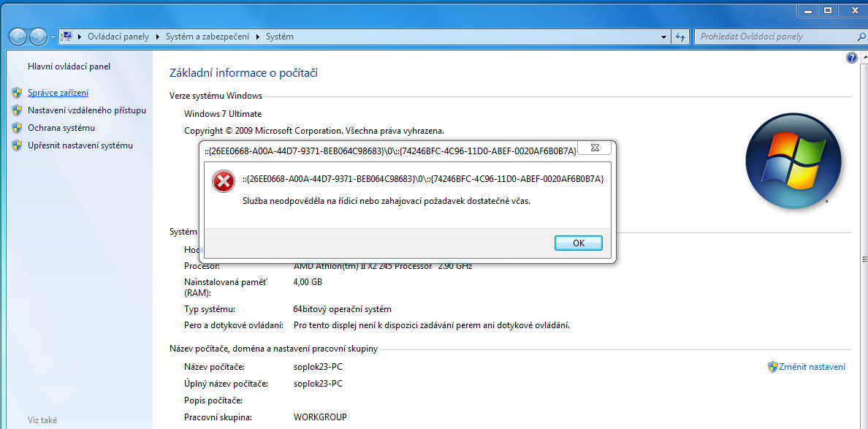The image size is (868, 429).
Task: Click the red error icon in the dialog
Action: click(x=223, y=181)
